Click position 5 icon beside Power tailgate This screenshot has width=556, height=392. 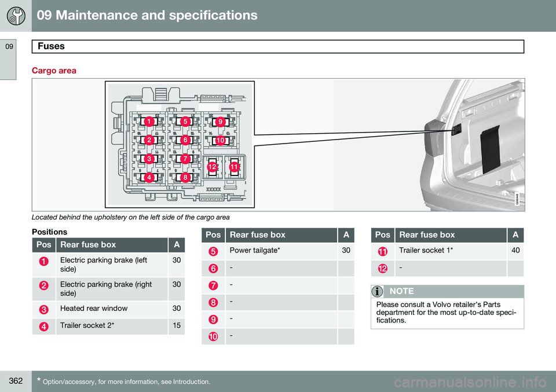click(213, 251)
